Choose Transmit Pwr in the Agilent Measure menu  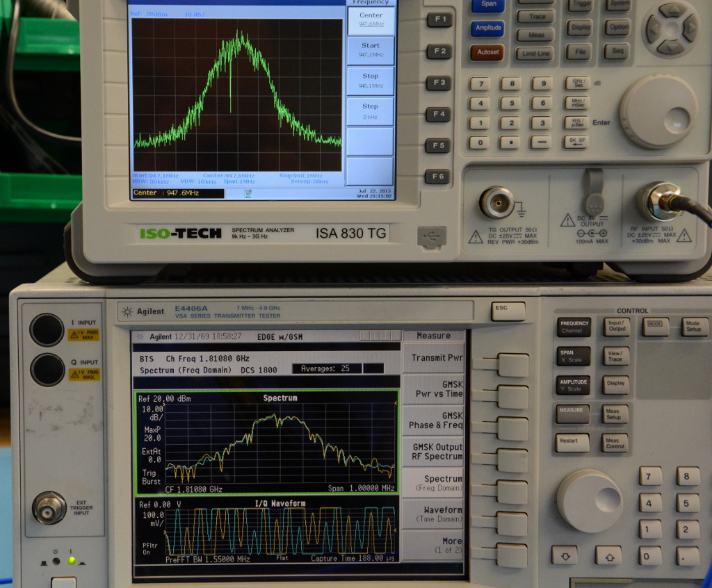(x=434, y=358)
